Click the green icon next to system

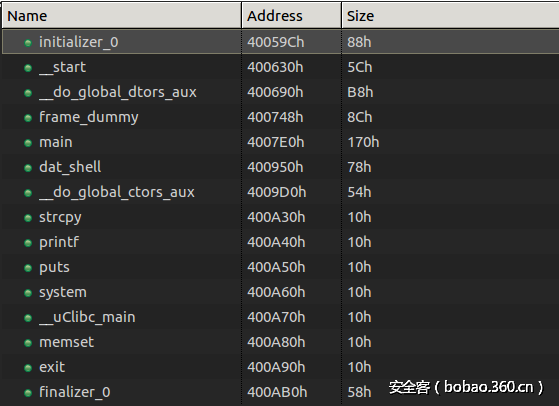click(28, 293)
